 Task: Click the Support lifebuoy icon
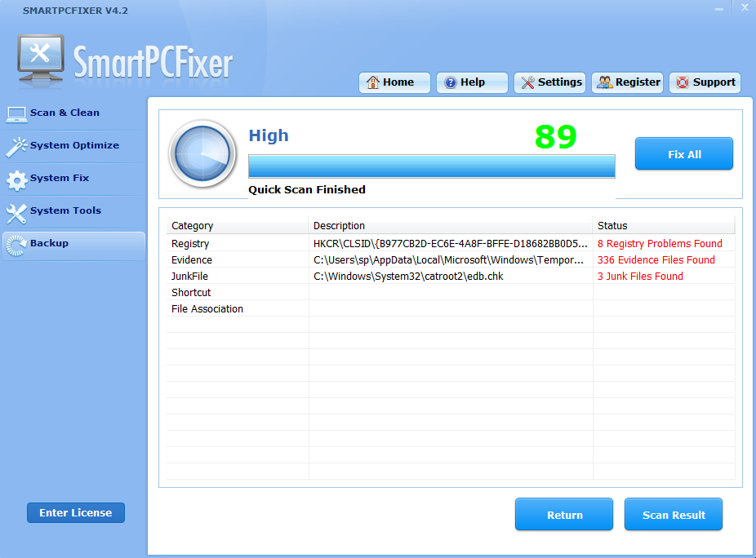[x=683, y=82]
